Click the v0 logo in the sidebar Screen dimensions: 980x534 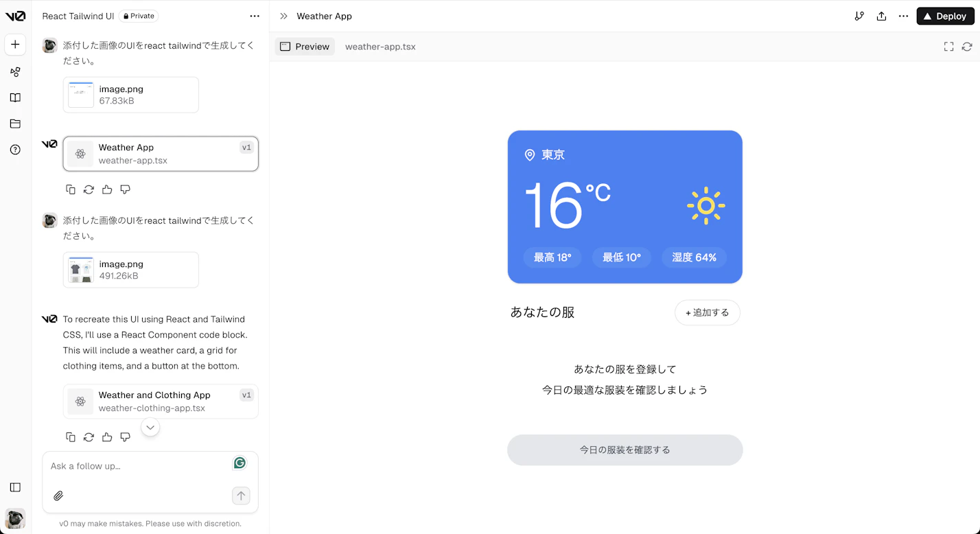pyautogui.click(x=15, y=16)
